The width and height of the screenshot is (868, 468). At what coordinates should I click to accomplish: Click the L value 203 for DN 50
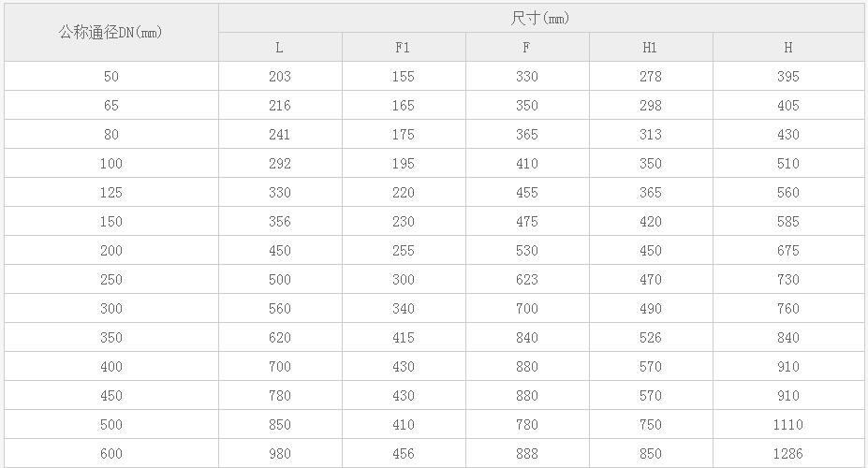[x=280, y=77]
